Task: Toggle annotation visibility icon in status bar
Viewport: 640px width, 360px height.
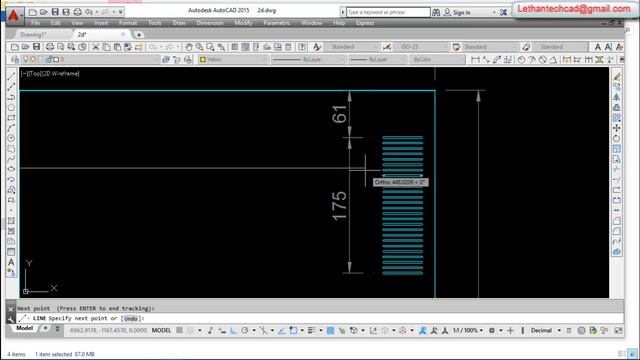Action: [x=423, y=330]
